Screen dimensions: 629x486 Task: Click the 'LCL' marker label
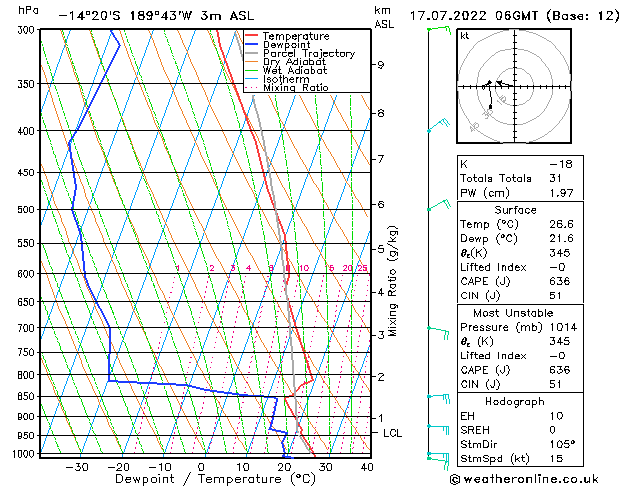pos(392,433)
